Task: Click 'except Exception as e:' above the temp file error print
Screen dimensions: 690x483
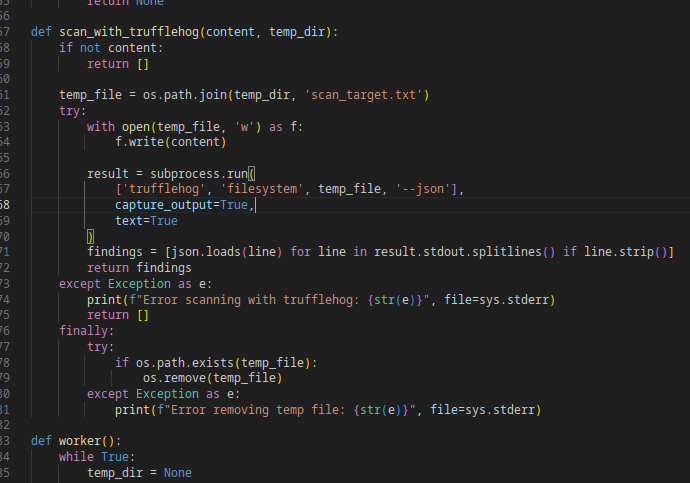Action: coord(163,394)
